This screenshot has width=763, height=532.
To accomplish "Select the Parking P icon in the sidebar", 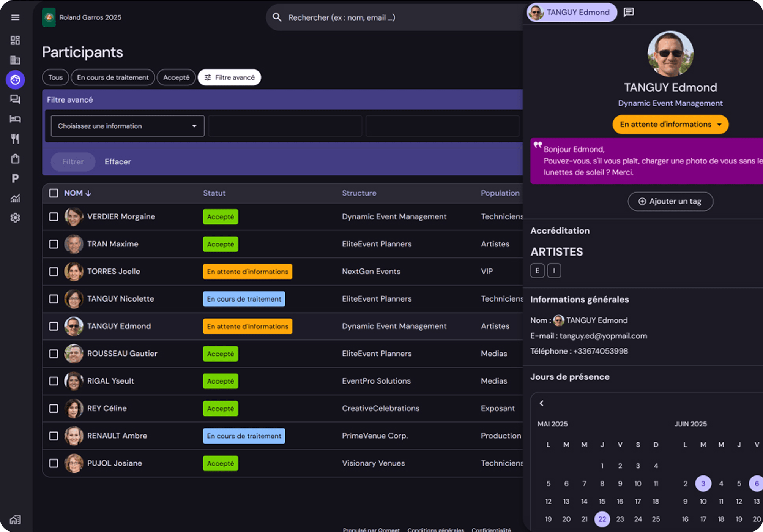I will 15,178.
